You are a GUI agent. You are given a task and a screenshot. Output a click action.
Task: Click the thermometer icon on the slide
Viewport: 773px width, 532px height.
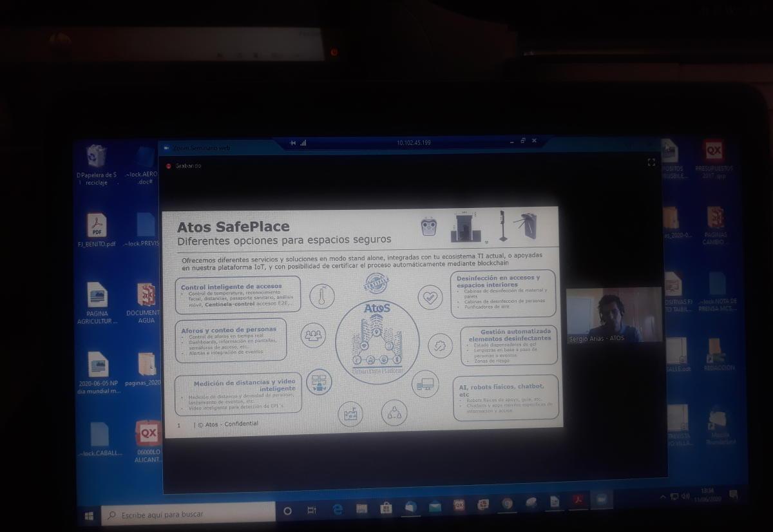tap(322, 296)
